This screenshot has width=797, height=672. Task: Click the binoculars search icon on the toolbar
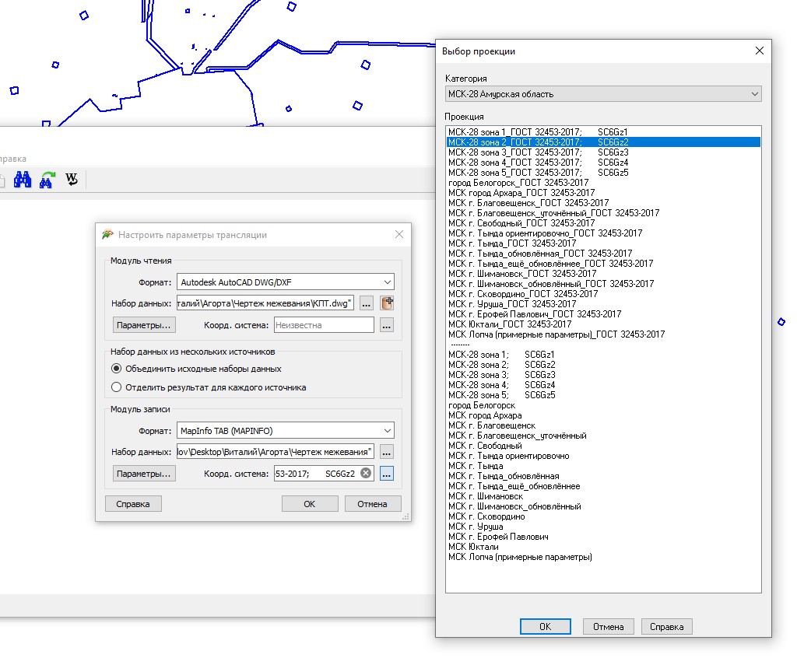(x=23, y=179)
